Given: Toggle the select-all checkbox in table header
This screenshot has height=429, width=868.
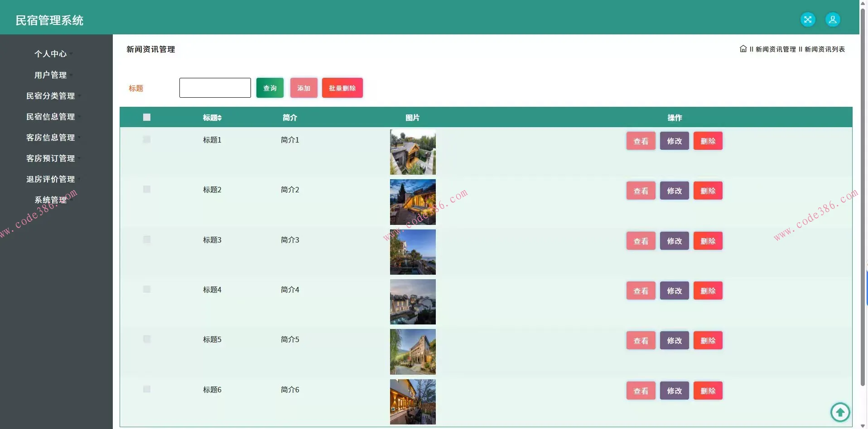Looking at the screenshot, I should pyautogui.click(x=147, y=117).
